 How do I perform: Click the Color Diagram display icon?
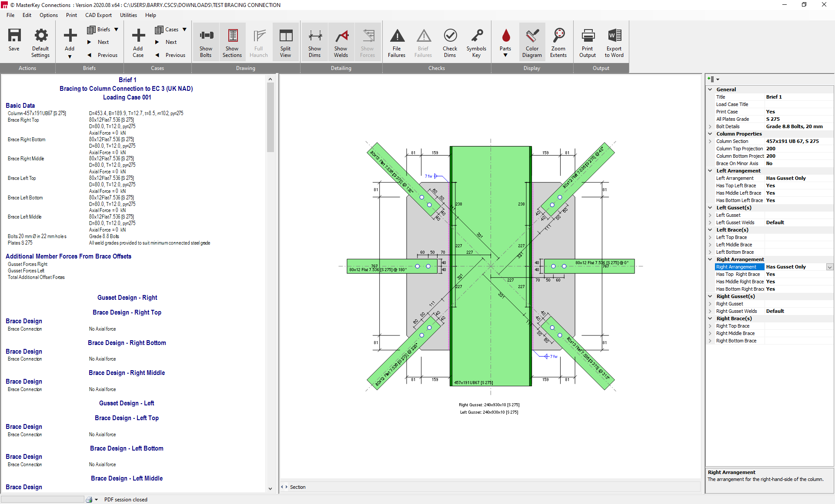pyautogui.click(x=532, y=42)
